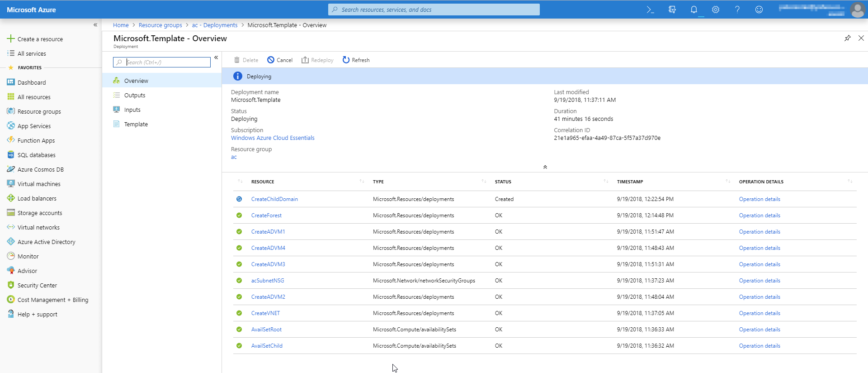
Task: Collapse the left favorites sidebar
Action: [x=95, y=25]
